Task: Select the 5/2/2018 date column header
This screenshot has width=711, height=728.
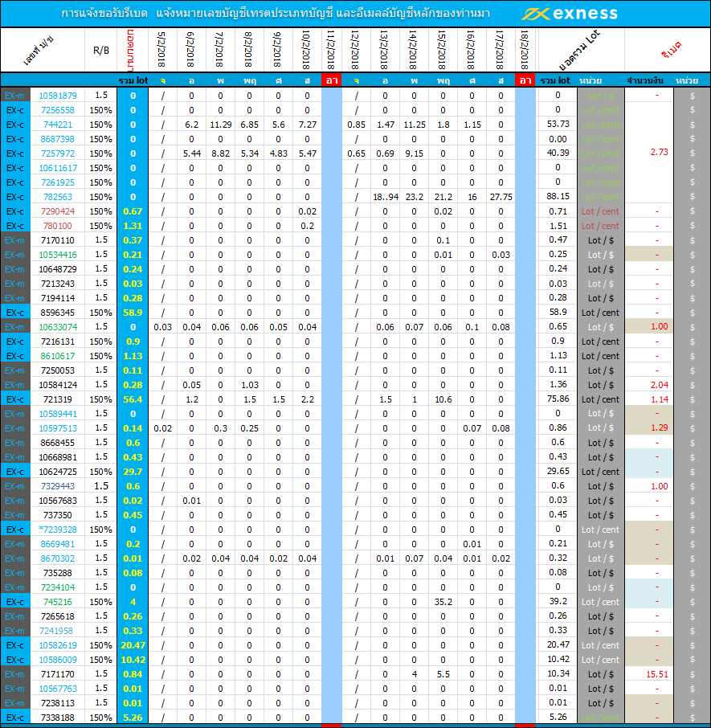Action: coord(162,50)
